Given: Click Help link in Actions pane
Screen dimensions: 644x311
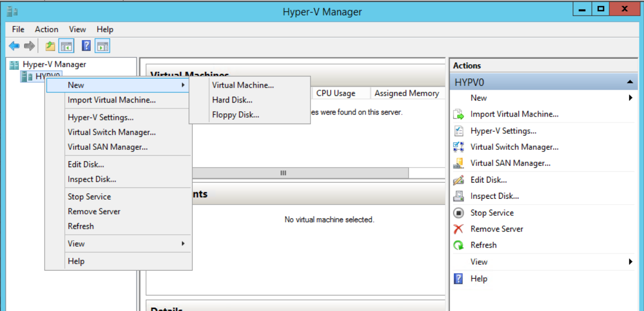Looking at the screenshot, I should tap(479, 279).
